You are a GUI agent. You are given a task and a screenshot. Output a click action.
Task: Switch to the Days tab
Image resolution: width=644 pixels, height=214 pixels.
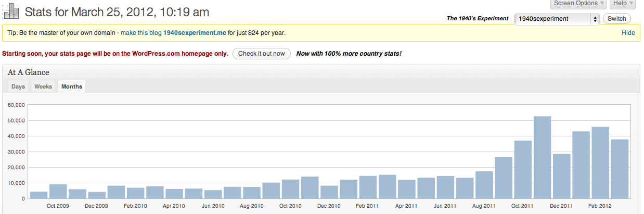(18, 86)
